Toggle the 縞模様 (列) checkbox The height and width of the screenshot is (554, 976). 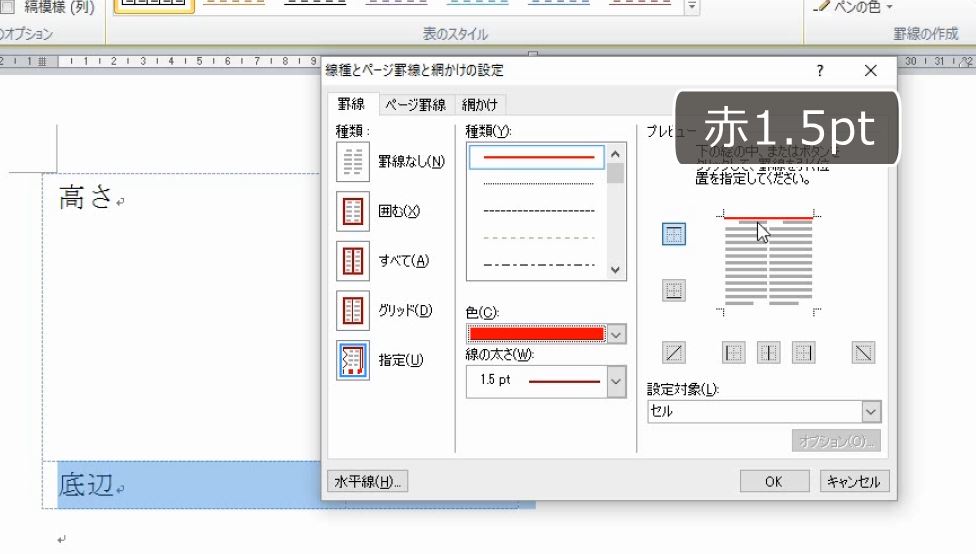point(7,7)
